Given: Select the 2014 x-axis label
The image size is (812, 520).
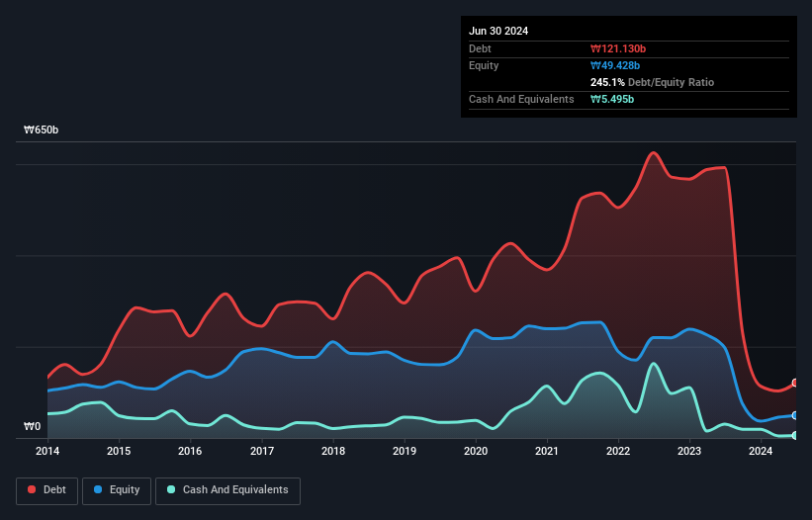Looking at the screenshot, I should 47,451.
